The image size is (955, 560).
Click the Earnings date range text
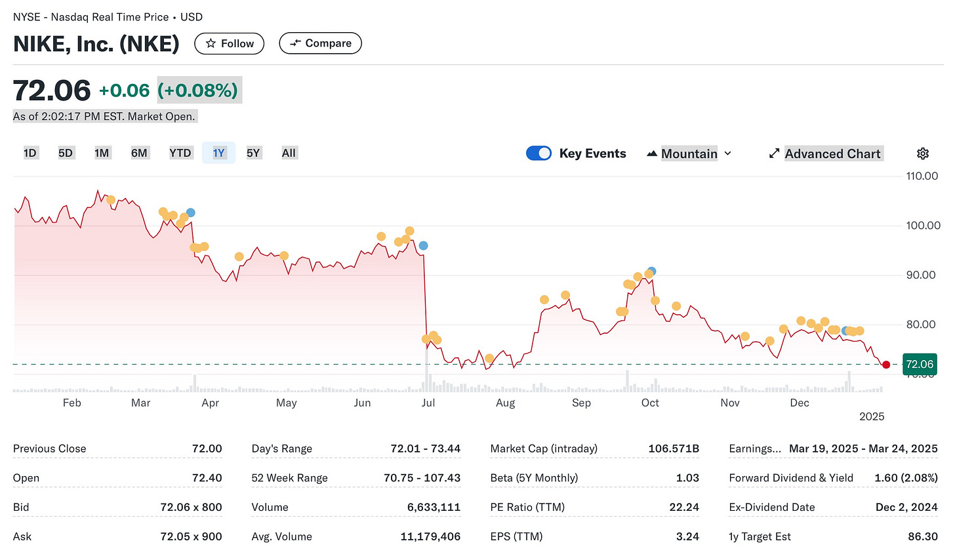click(x=863, y=449)
